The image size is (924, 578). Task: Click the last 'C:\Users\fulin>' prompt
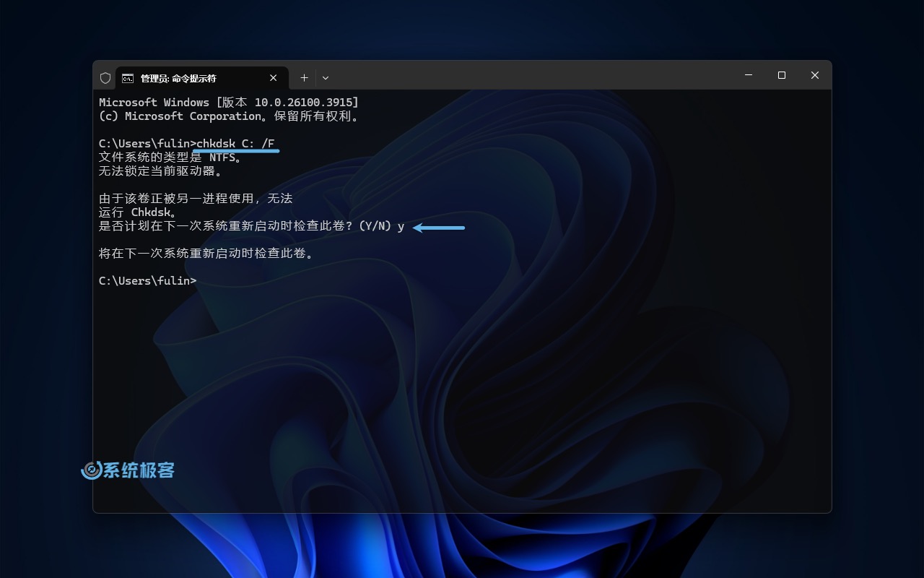[147, 281]
